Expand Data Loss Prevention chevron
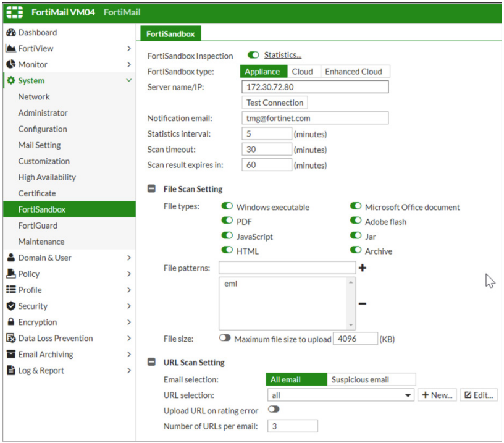 (x=129, y=338)
